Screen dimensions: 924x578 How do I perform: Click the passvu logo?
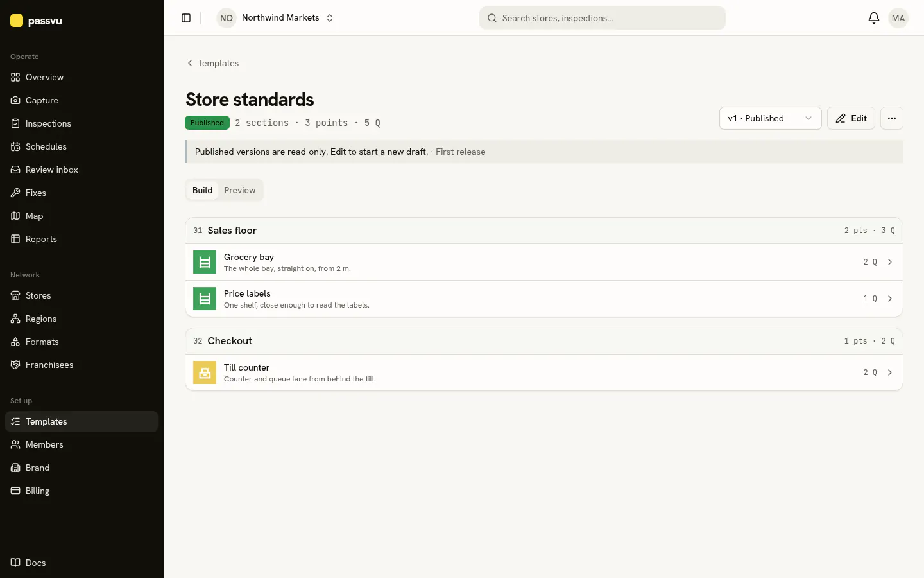click(36, 21)
